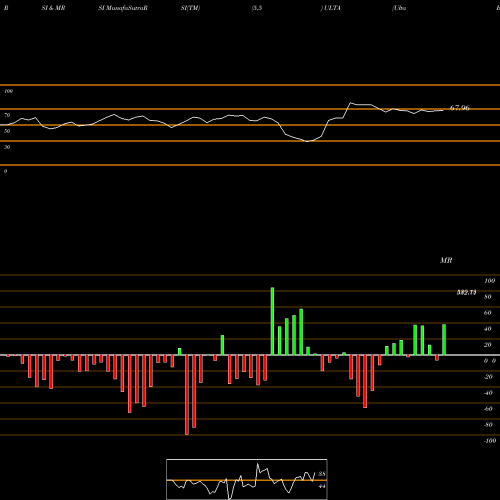Click the ULTA ticker text in header
The image size is (500, 500).
332,8
